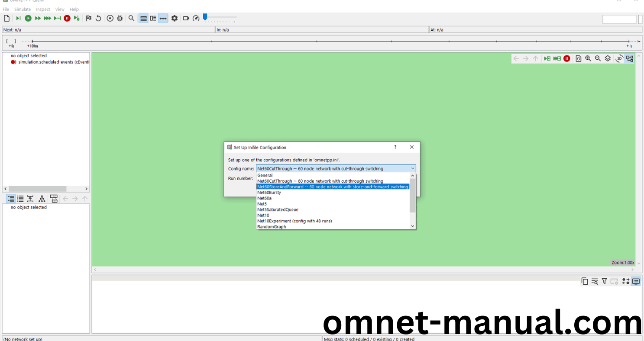Select Net60StoreAndForward from the config list
Image resolution: width=644 pixels, height=341 pixels.
[333, 187]
